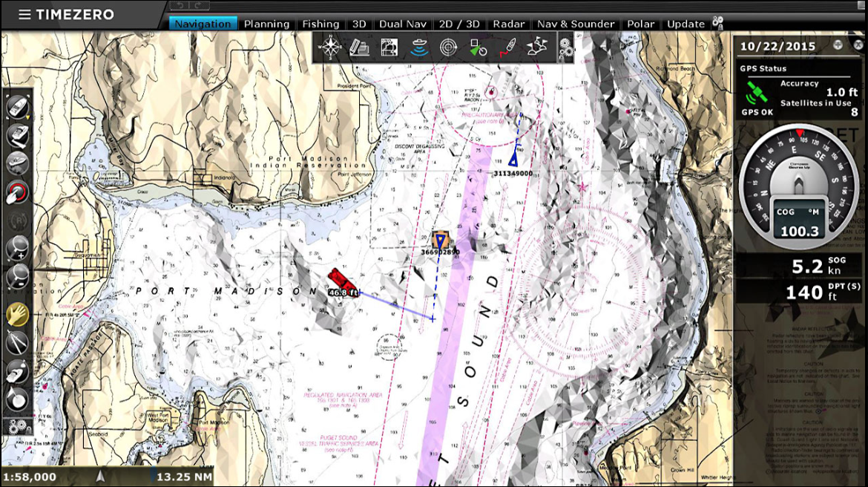Switch to the Planning workspace tab
Viewport: 868px width, 487px height.
266,24
